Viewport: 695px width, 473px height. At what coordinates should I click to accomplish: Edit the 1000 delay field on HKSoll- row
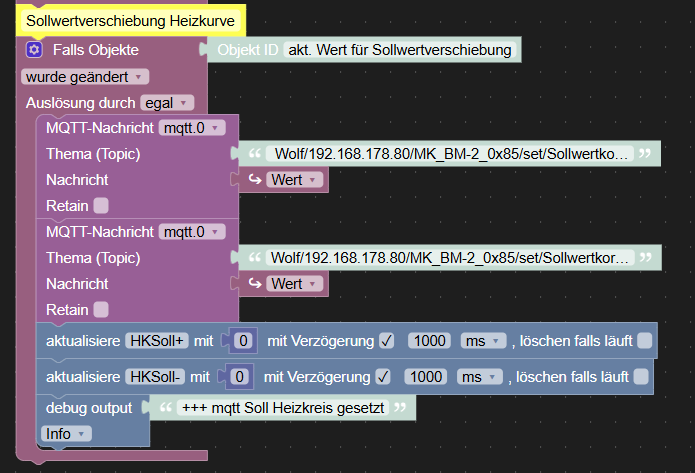tap(426, 377)
